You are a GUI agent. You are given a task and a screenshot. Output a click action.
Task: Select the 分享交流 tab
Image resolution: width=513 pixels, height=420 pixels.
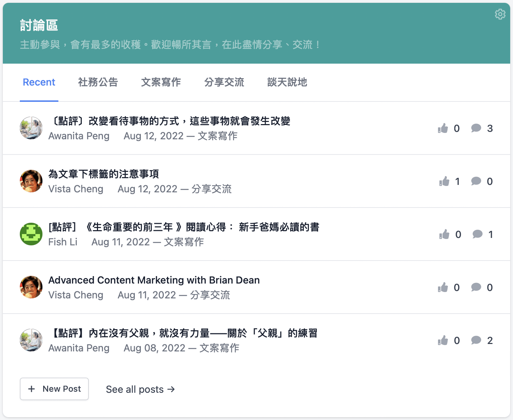(x=224, y=82)
